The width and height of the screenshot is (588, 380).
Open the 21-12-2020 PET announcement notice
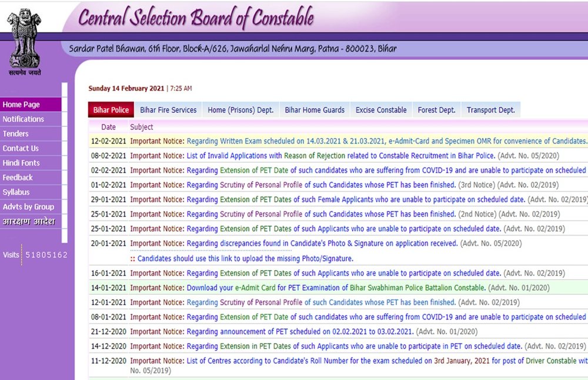(x=300, y=332)
